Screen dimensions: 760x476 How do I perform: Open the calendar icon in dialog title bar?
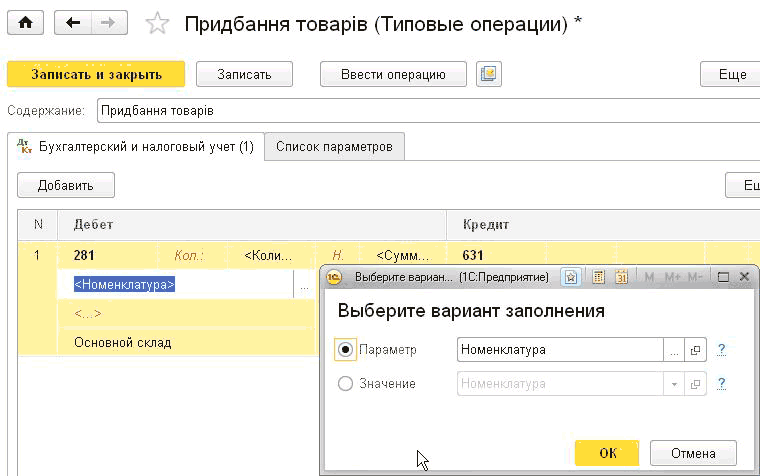(621, 277)
